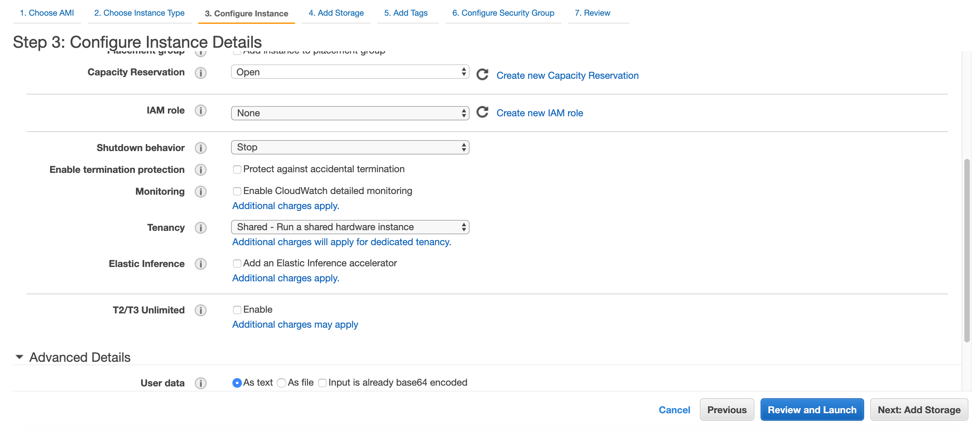
Task: Click the Tenancy info icon
Action: 201,227
